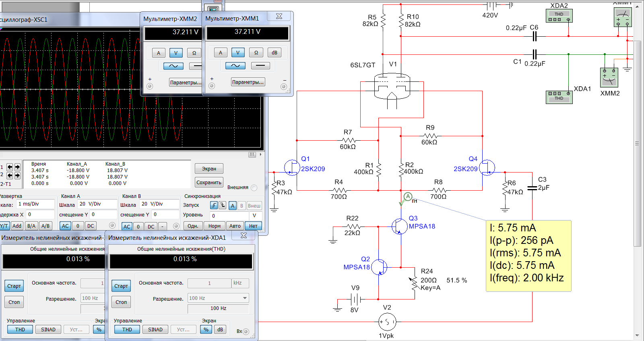Select Y/T display mode on oscilloscope

coord(4,226)
